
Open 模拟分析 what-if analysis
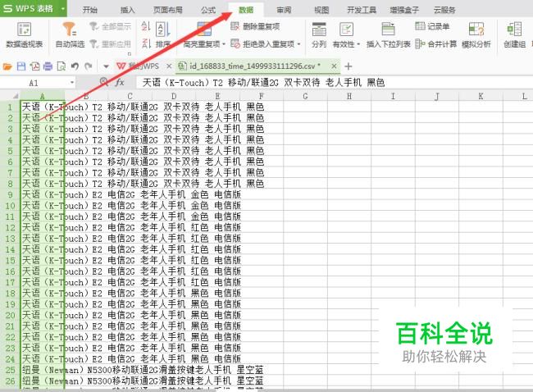click(x=476, y=35)
